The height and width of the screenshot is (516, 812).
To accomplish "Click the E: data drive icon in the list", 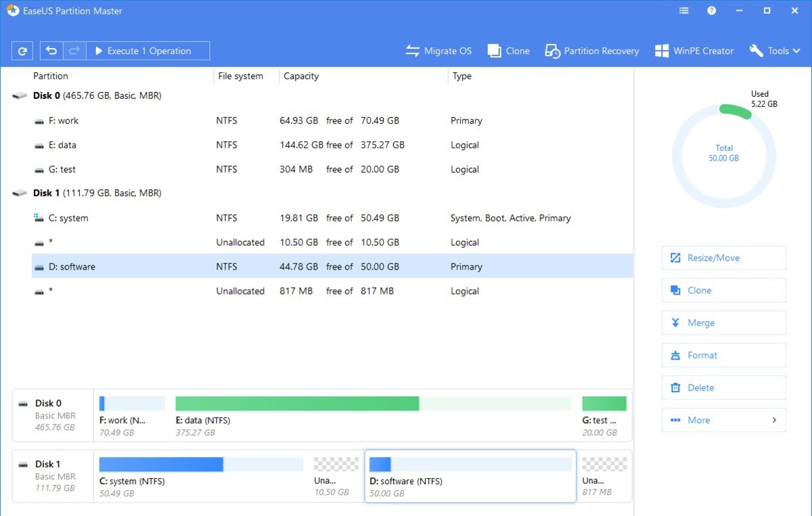I will tap(39, 145).
